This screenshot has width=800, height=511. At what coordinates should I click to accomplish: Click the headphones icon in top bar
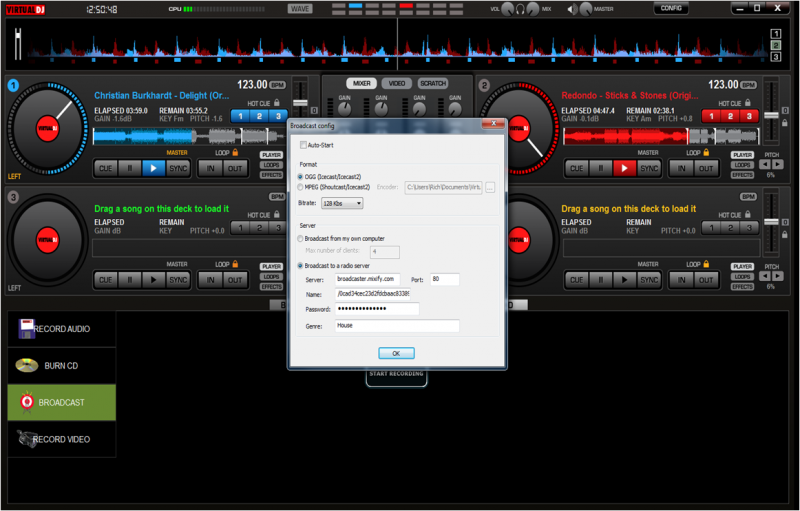pos(521,9)
